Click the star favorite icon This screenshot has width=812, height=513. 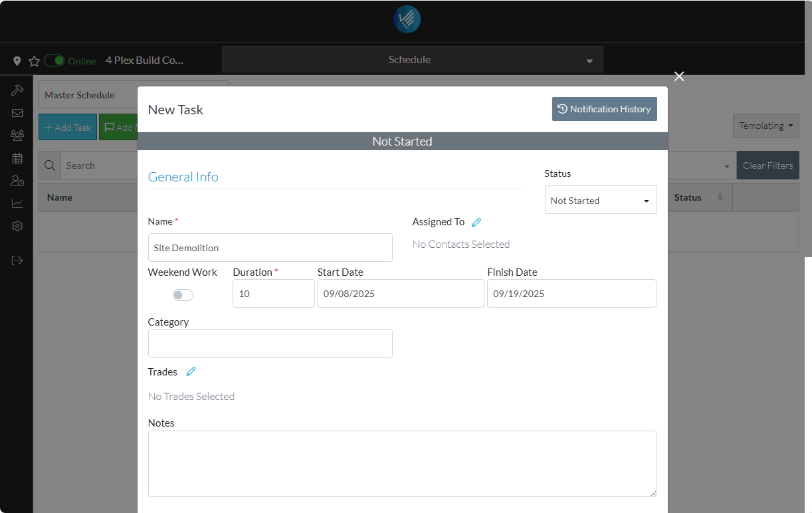(x=34, y=61)
